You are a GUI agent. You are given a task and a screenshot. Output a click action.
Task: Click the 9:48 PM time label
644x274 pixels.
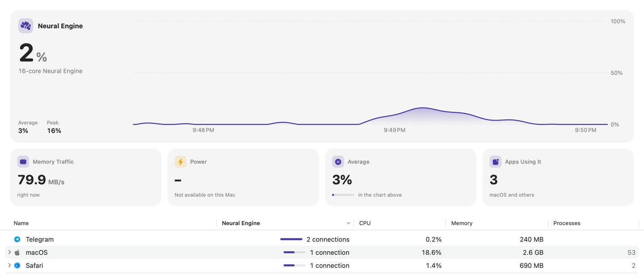203,130
